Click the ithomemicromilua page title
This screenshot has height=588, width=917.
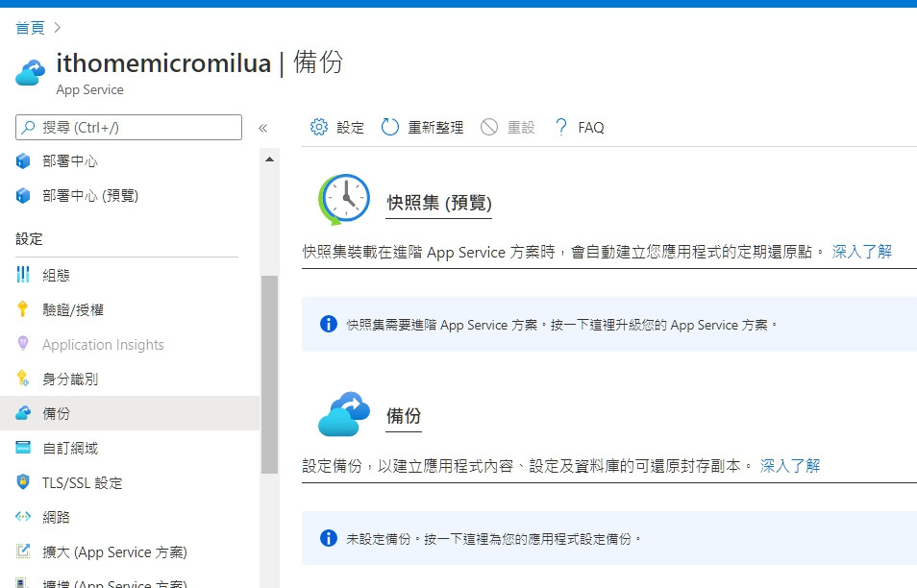(x=163, y=63)
